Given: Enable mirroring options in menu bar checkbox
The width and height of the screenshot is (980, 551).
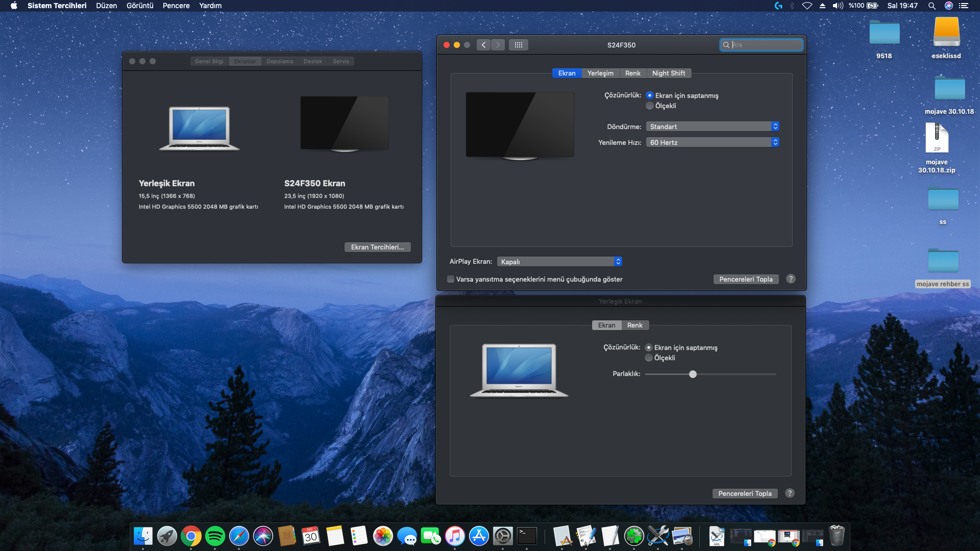Looking at the screenshot, I should tap(451, 279).
